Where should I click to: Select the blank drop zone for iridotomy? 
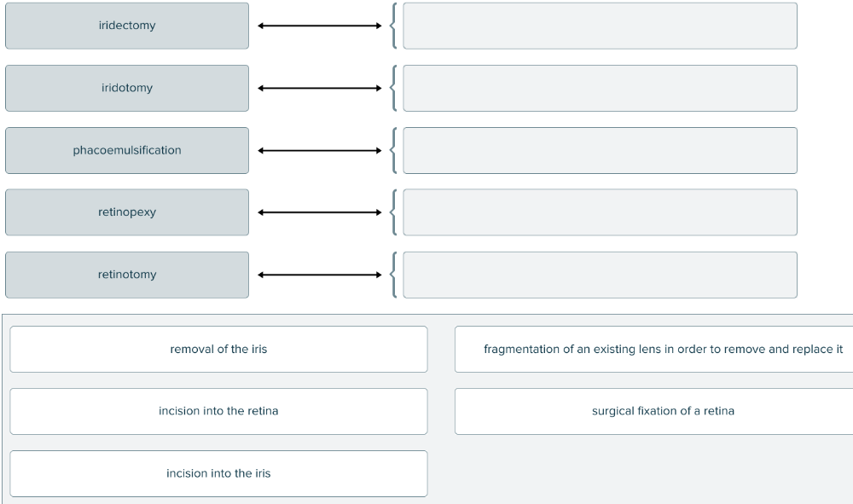(x=600, y=88)
